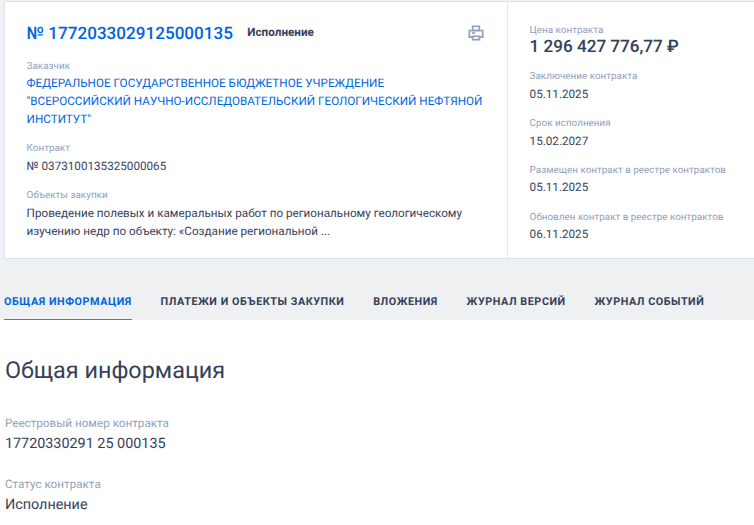Image resolution: width=754 pixels, height=525 pixels.
Task: Click the Цена контракта label
Action: (566, 30)
